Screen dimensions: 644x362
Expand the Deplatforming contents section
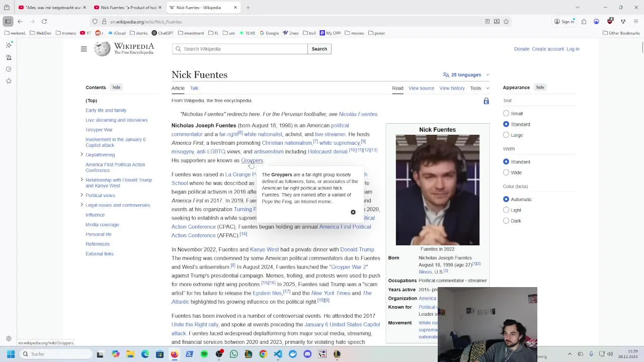(x=82, y=154)
